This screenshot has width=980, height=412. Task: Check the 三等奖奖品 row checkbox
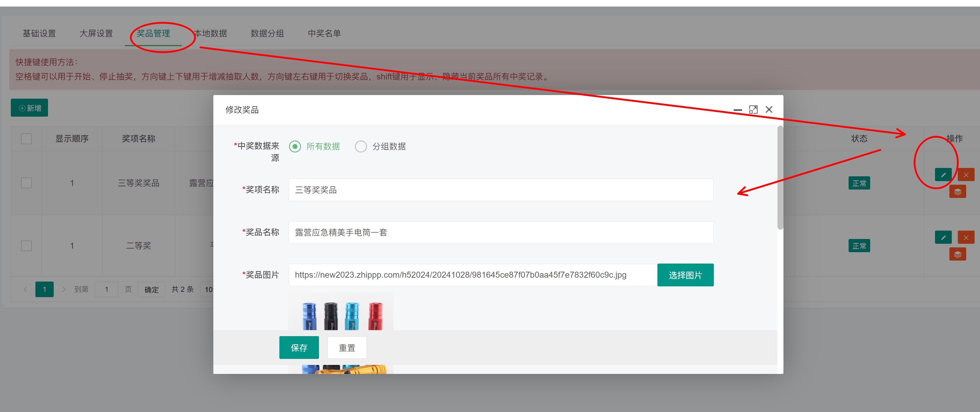coord(26,183)
